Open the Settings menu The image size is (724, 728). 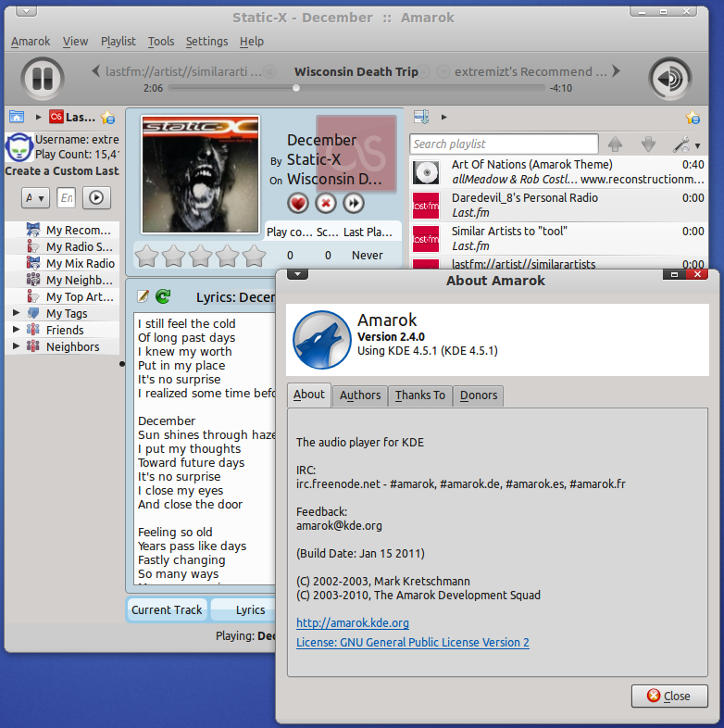pos(207,42)
